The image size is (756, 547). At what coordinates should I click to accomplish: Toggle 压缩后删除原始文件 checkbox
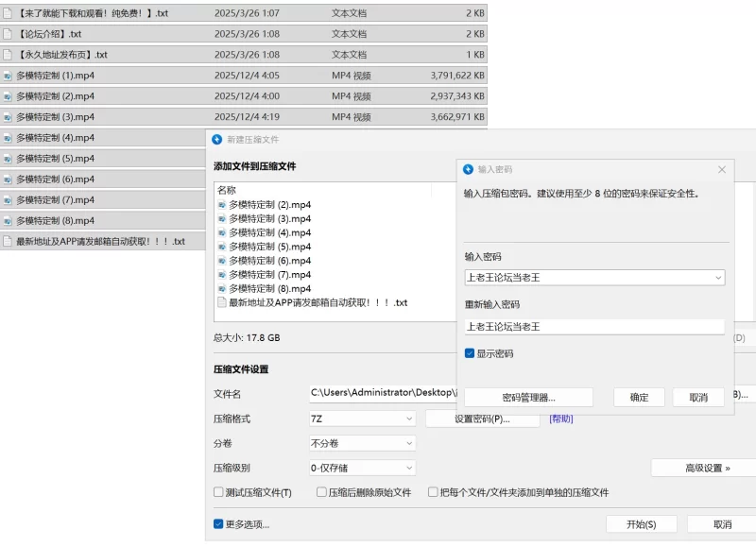321,492
